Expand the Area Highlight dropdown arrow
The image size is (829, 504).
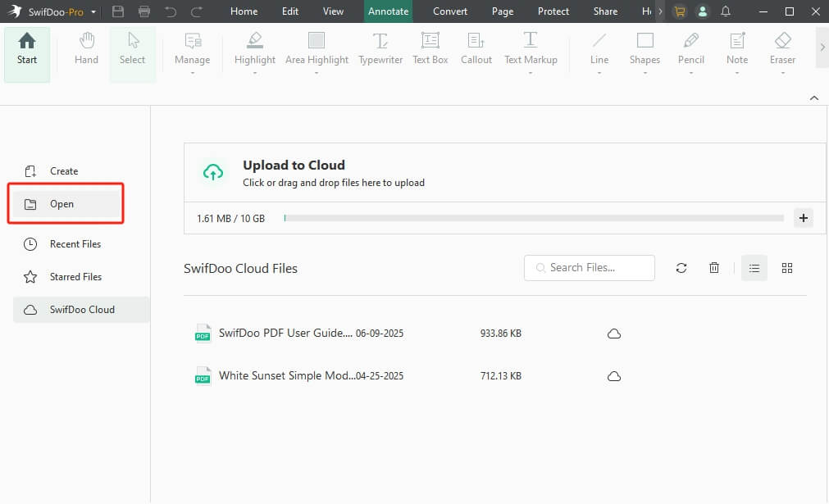[x=317, y=73]
